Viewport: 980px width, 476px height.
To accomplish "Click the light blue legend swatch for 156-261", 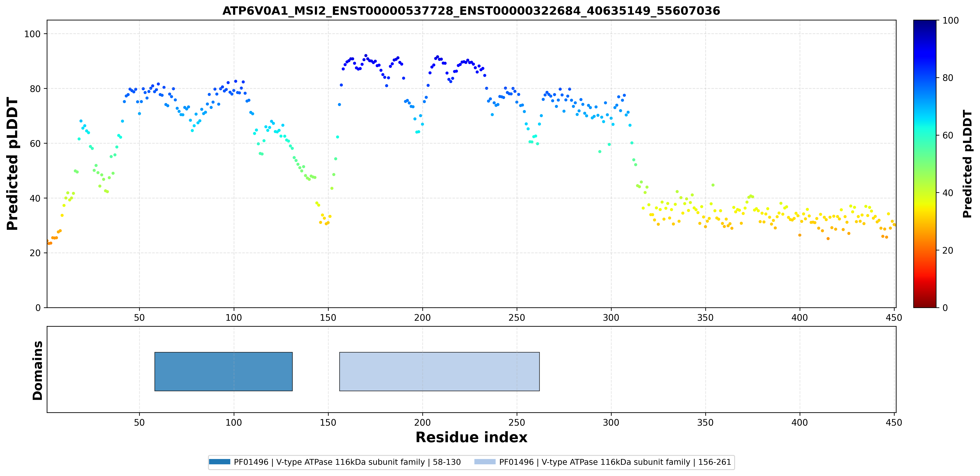I will pos(485,462).
